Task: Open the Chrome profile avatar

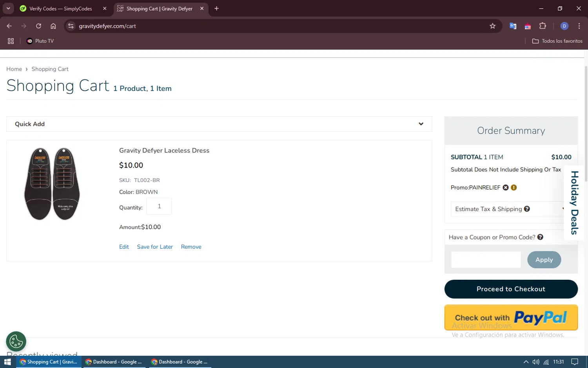Action: pyautogui.click(x=564, y=26)
